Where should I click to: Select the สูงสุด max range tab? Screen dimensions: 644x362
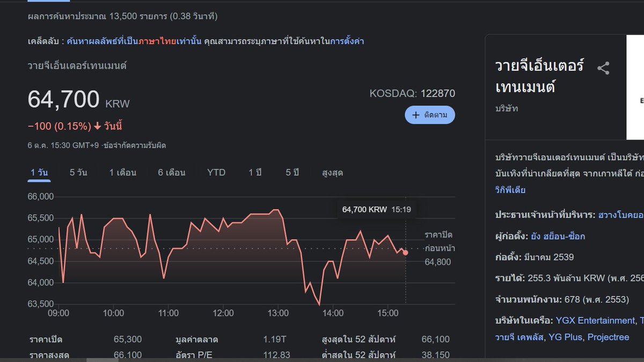(332, 173)
